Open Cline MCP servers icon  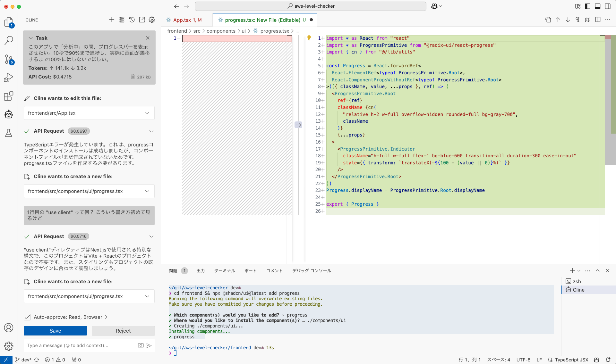coord(122,20)
